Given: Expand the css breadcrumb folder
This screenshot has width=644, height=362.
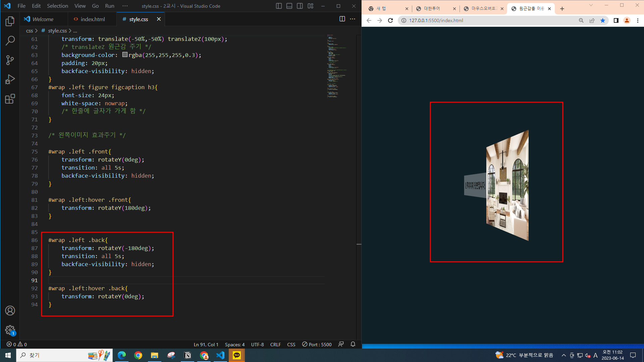Looking at the screenshot, I should (30, 31).
